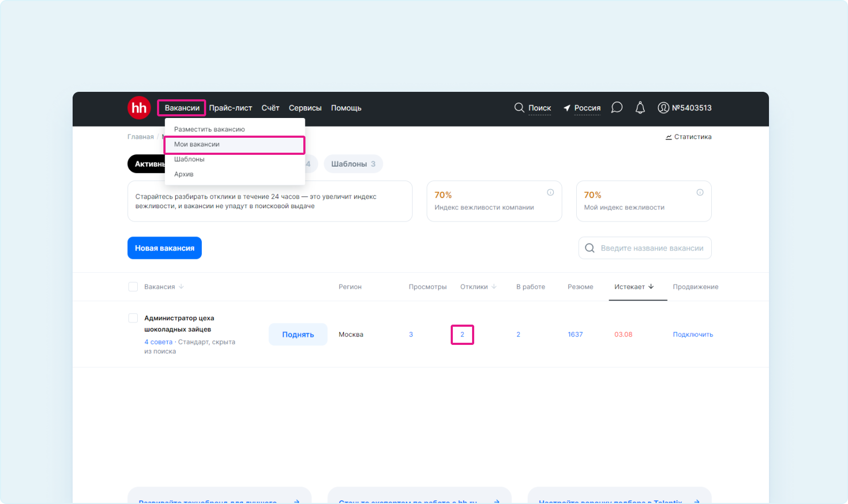
Task: Open Счёт in the top menu
Action: pos(270,108)
